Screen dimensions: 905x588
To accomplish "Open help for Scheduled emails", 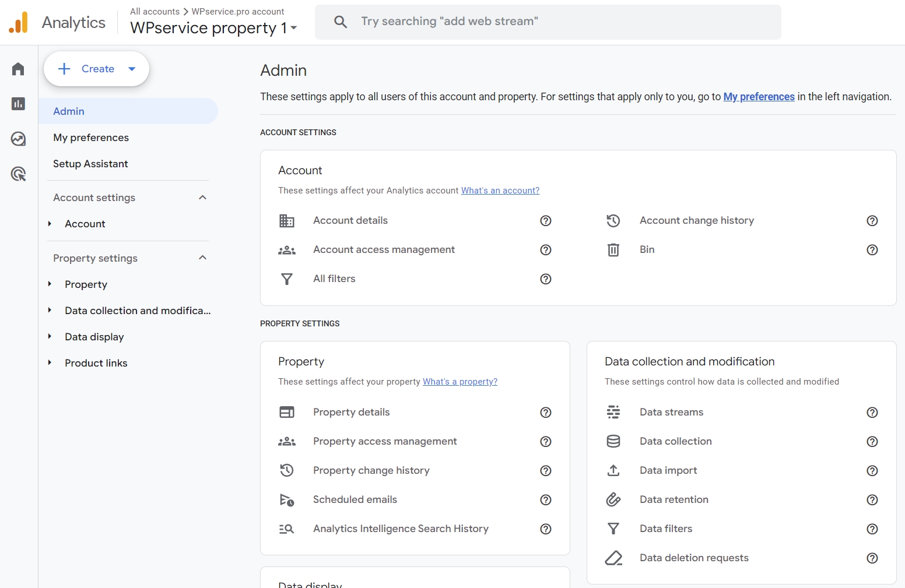I will [x=546, y=500].
